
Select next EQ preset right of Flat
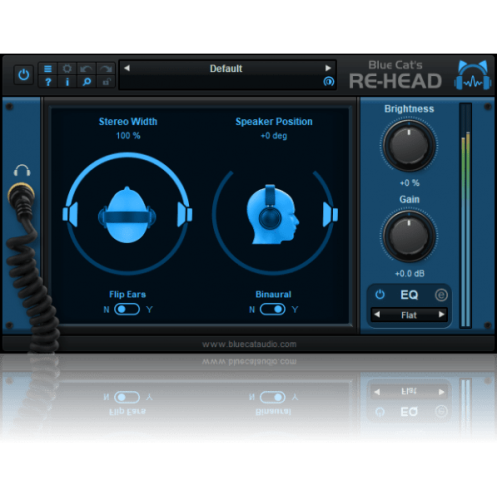[441, 314]
